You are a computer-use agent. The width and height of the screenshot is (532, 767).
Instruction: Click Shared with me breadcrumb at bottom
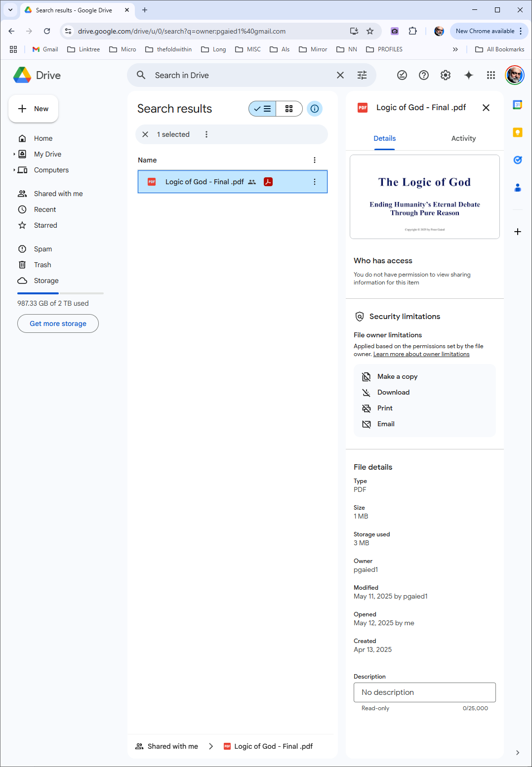tap(167, 746)
